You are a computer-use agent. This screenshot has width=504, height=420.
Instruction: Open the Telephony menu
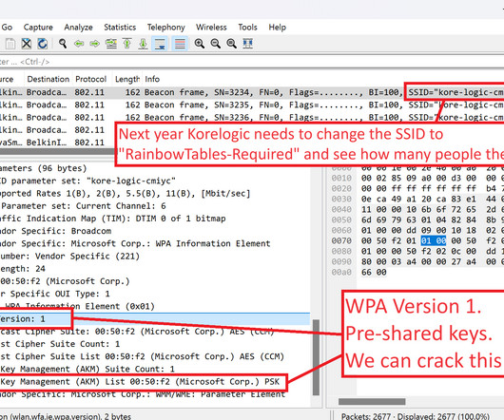165,28
